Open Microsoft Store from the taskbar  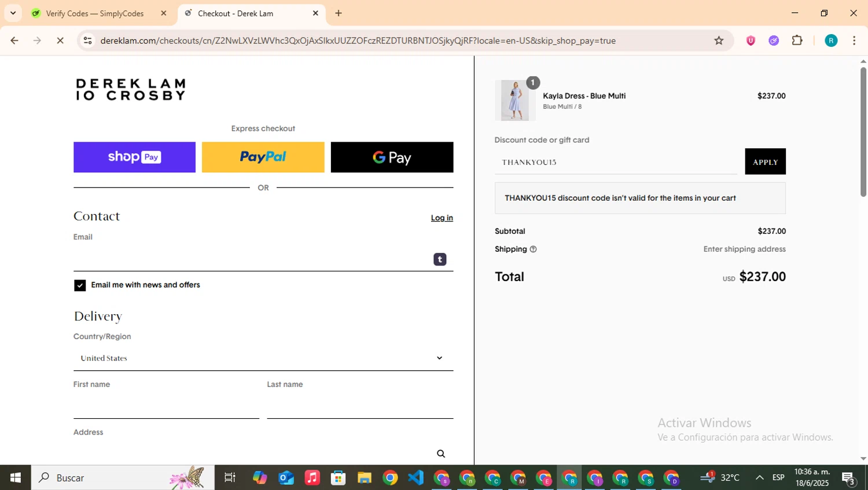pos(338,478)
